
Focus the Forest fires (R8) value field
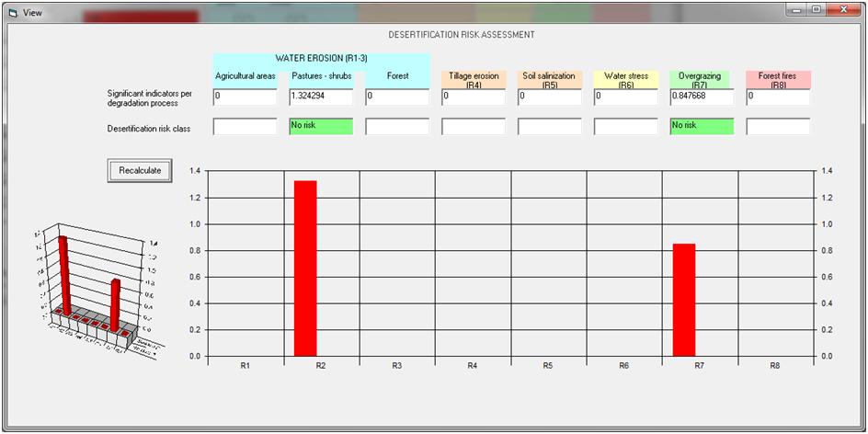click(x=778, y=97)
